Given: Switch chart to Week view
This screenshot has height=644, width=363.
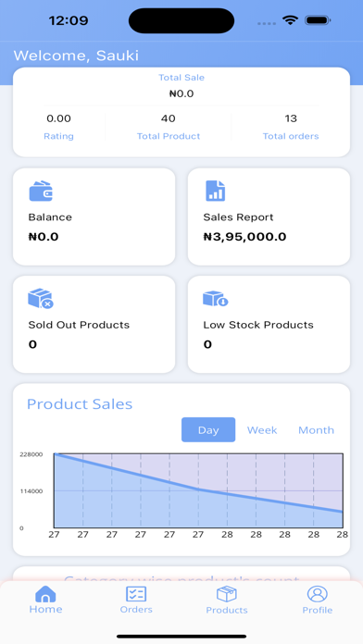Looking at the screenshot, I should click(262, 430).
